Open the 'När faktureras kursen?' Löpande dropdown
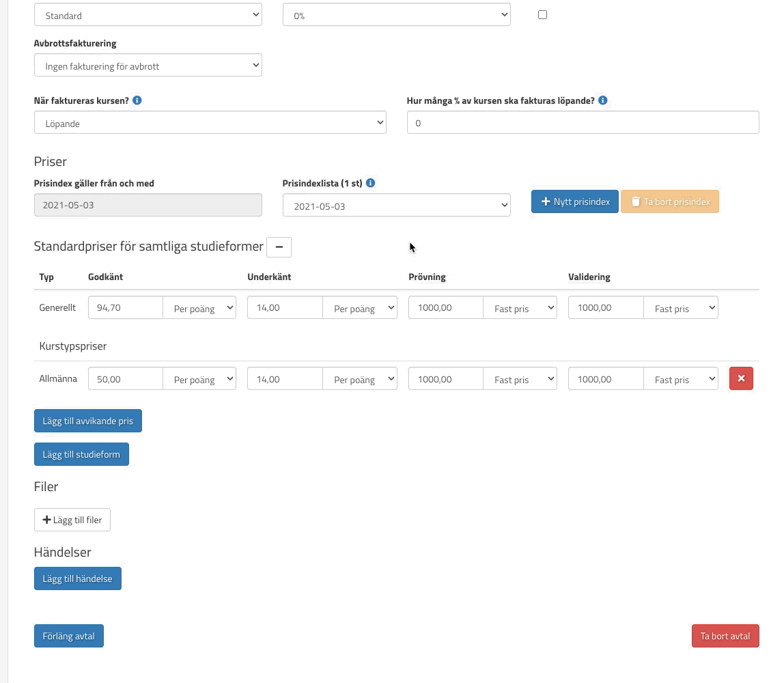This screenshot has width=784, height=683. 210,123
